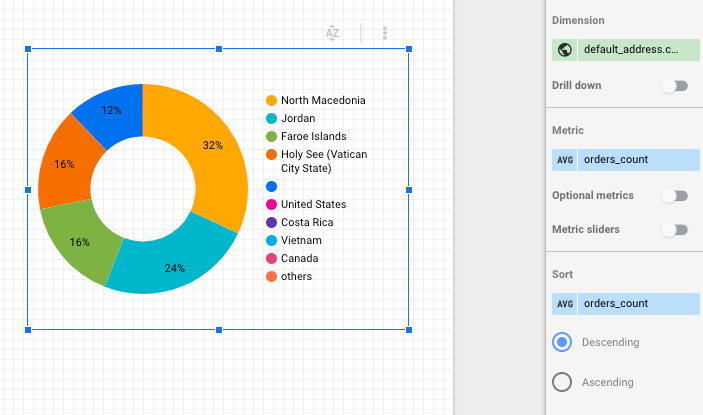
Task: Click the AZ sort icon above chart
Action: [332, 33]
